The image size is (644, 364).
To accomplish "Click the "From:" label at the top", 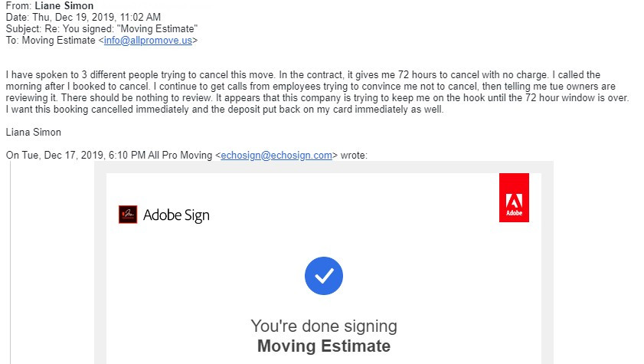I will coord(18,6).
